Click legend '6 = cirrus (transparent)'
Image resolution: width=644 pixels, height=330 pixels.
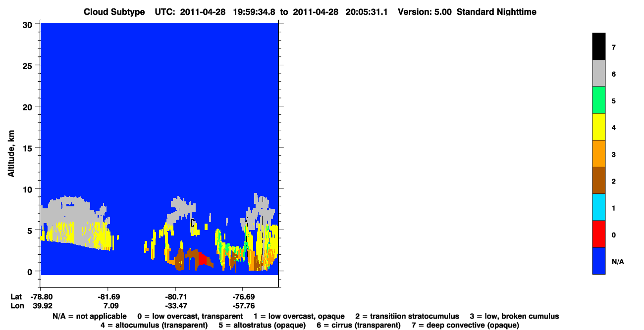359,325
